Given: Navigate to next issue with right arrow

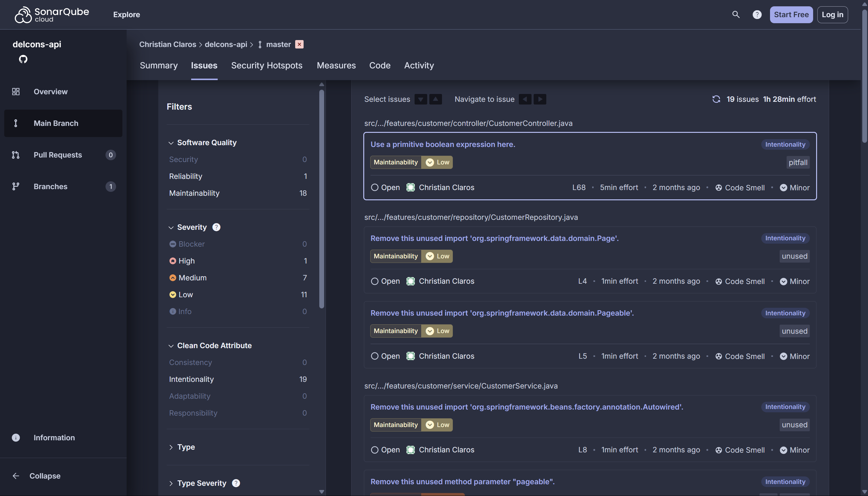Looking at the screenshot, I should coord(540,99).
